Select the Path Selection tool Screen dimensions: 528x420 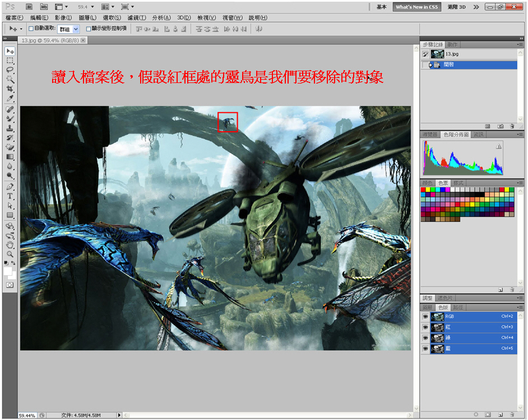click(x=10, y=205)
